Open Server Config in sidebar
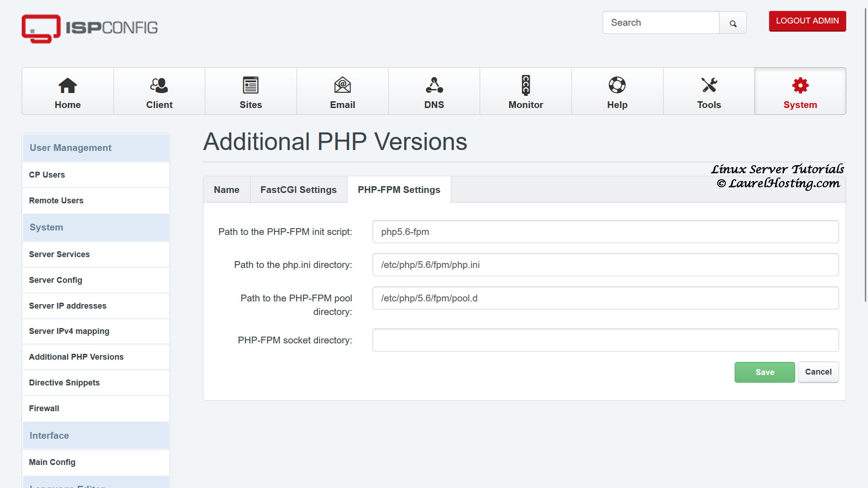 pos(96,280)
